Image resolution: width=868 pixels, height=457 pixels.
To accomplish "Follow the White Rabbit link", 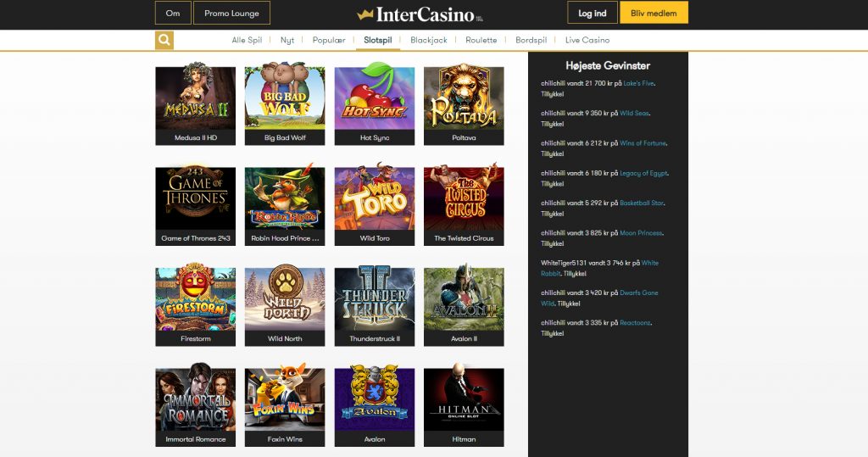I will [x=599, y=268].
